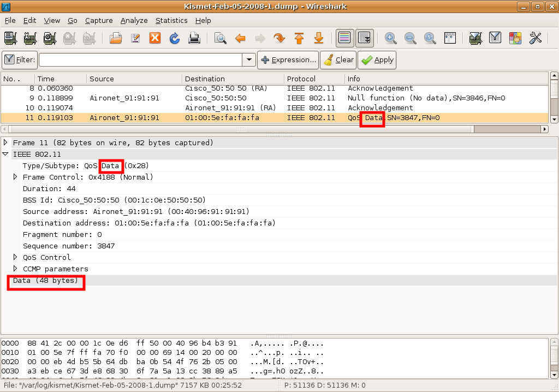Open the Statistics menu
Viewport: 559px width, 392px height.
click(171, 21)
